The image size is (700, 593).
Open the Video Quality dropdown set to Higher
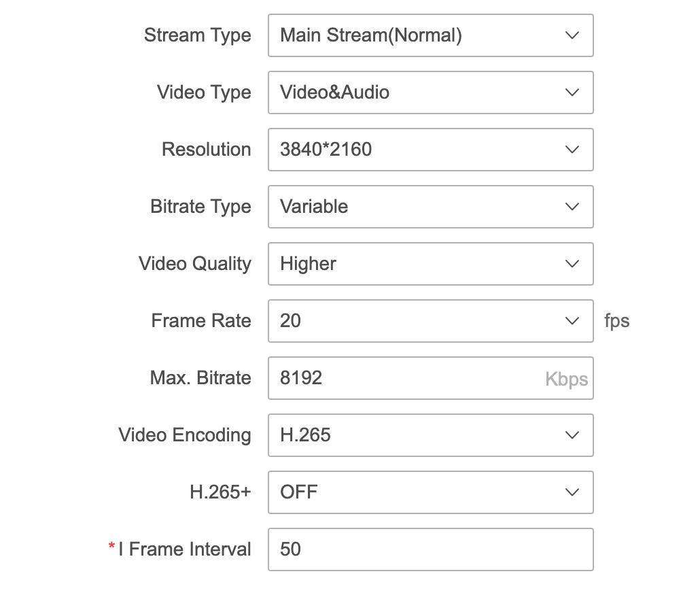(430, 264)
